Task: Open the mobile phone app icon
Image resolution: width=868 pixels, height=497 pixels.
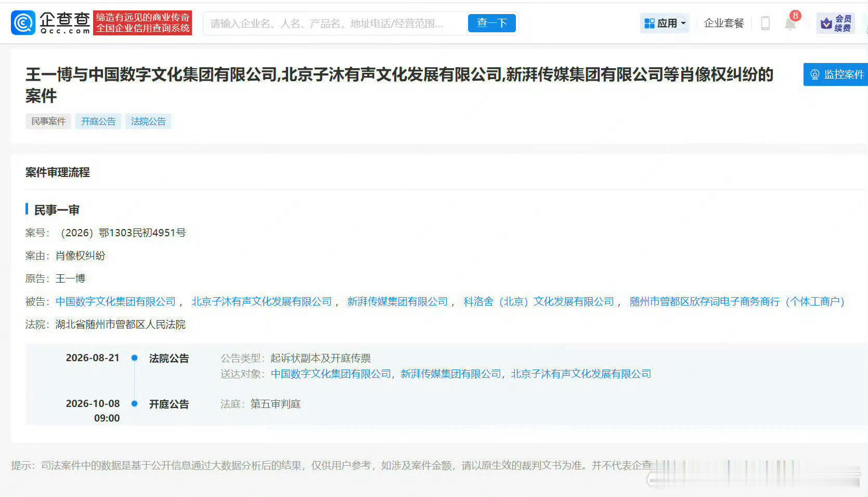Action: tap(765, 23)
